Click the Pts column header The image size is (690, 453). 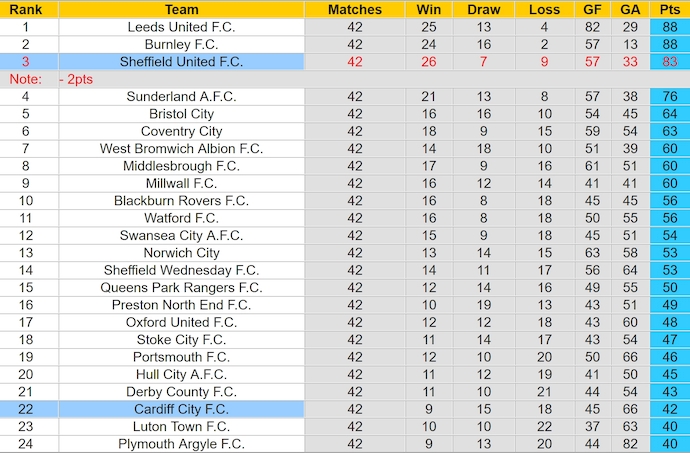click(669, 9)
